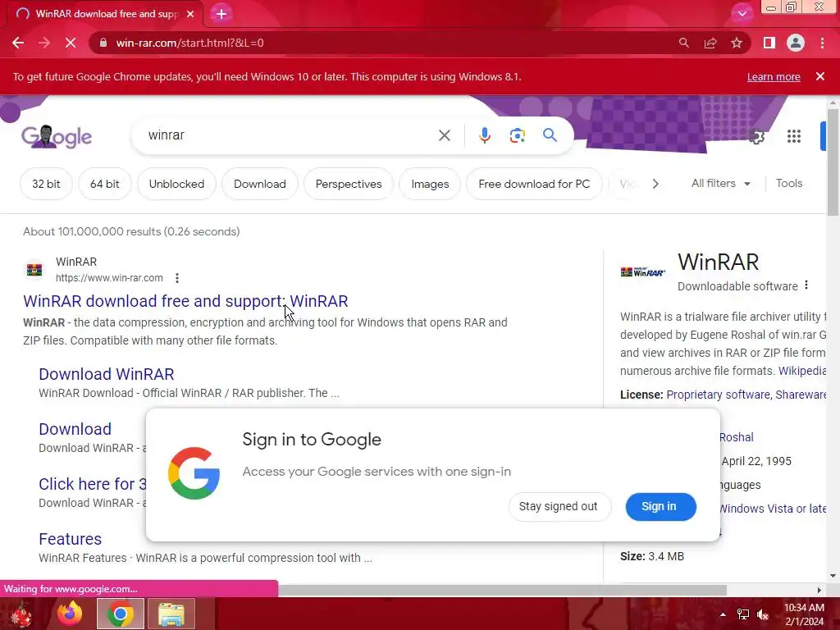Close the WinRAR download tab

190,14
